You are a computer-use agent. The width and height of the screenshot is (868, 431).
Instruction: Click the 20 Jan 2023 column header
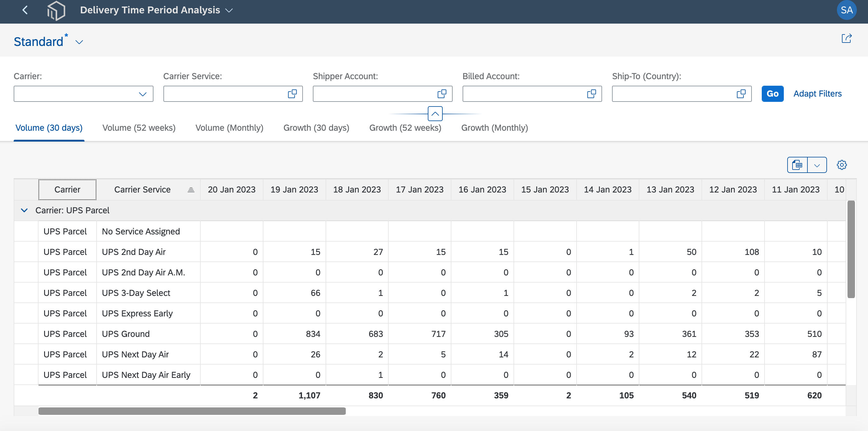point(231,190)
